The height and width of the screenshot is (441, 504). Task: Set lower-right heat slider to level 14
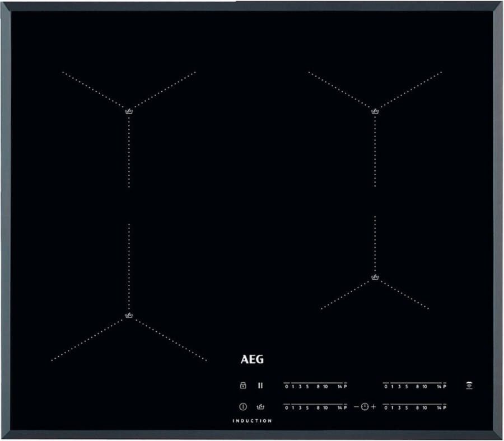pos(438,407)
